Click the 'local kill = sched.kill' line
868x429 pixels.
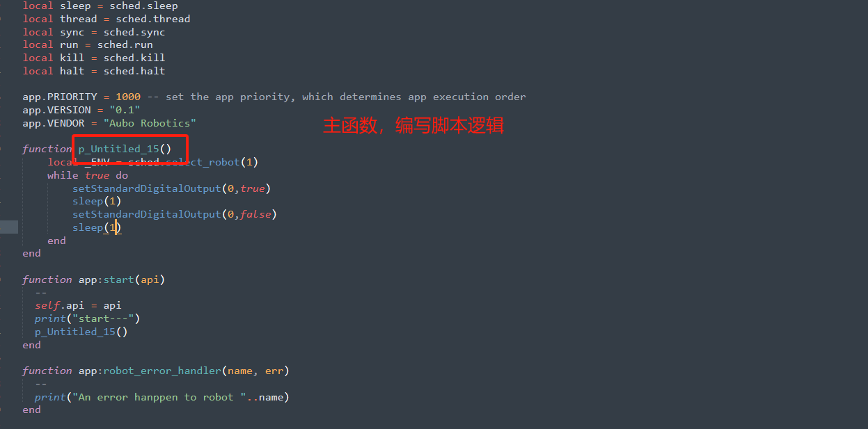(94, 58)
